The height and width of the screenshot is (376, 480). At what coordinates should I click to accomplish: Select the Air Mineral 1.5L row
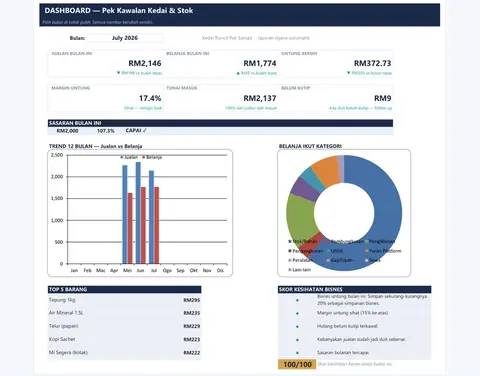click(124, 313)
